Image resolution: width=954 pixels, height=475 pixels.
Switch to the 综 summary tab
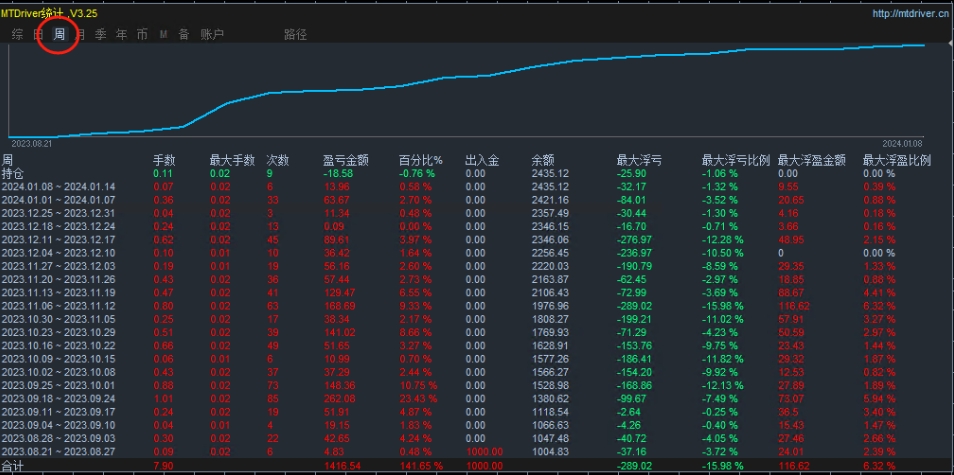click(17, 35)
